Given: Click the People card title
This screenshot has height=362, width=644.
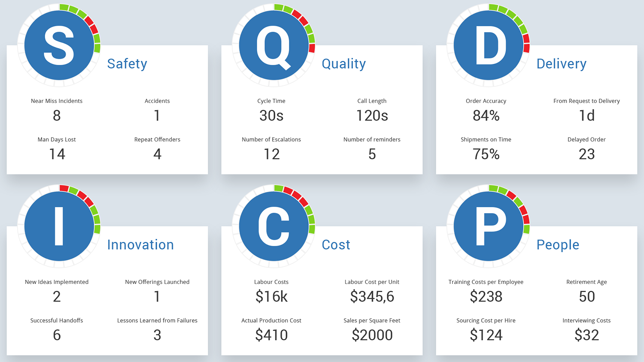Looking at the screenshot, I should (x=558, y=244).
